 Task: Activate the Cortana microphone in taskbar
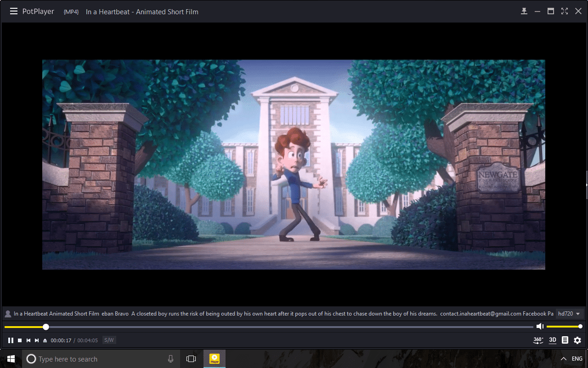[171, 359]
